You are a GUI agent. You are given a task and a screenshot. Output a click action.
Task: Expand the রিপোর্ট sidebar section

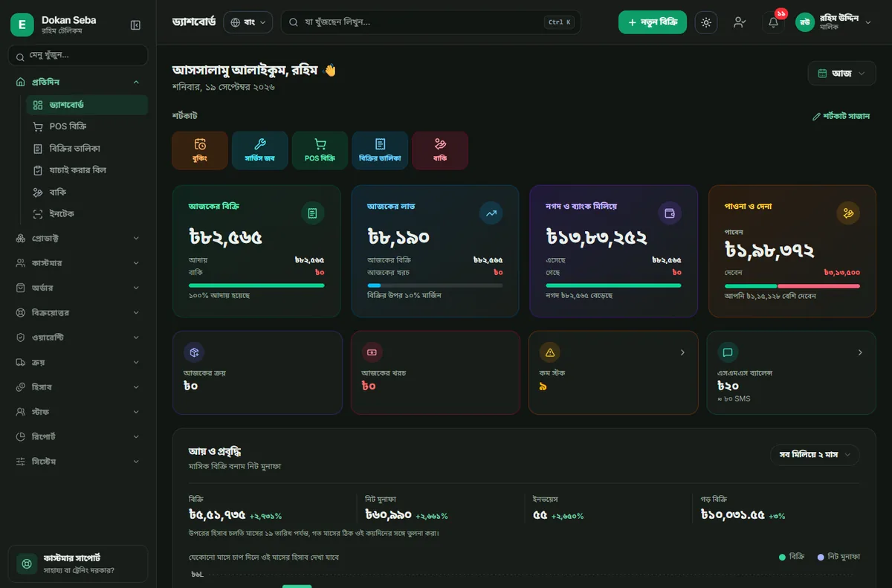point(78,436)
